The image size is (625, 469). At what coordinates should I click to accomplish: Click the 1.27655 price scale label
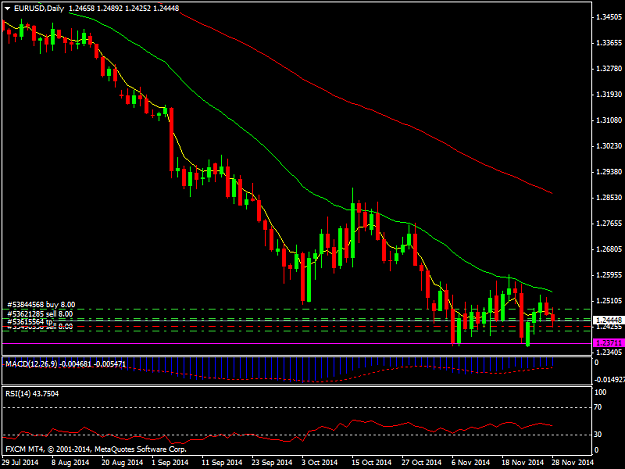pos(609,224)
